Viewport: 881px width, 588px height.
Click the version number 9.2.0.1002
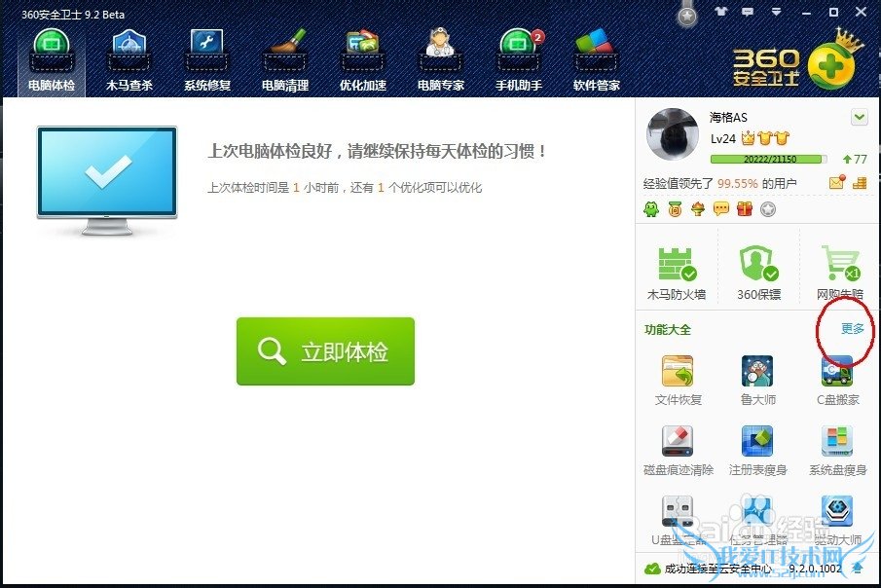pyautogui.click(x=815, y=569)
